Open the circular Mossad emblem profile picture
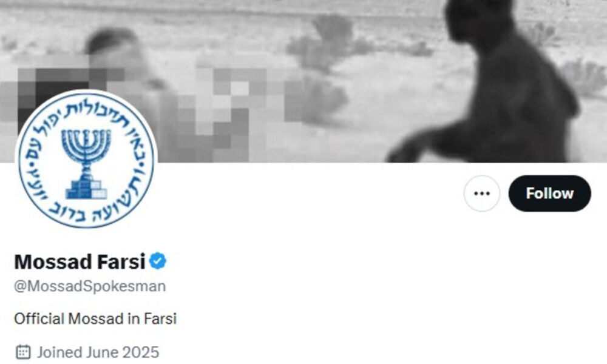 coord(86,159)
